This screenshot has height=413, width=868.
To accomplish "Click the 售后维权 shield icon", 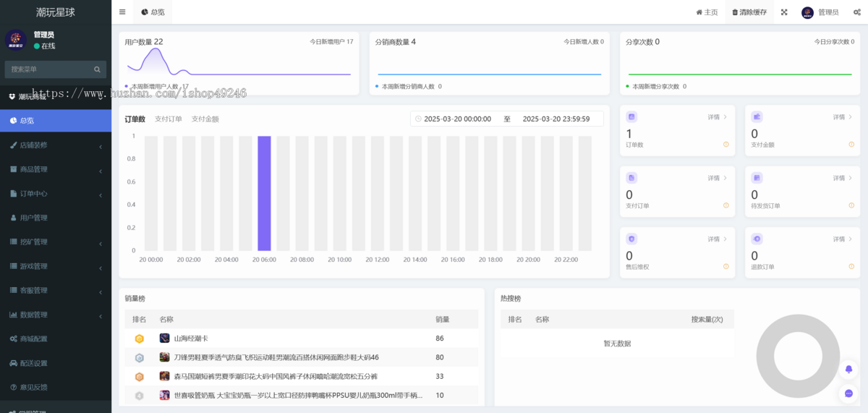I will (631, 239).
